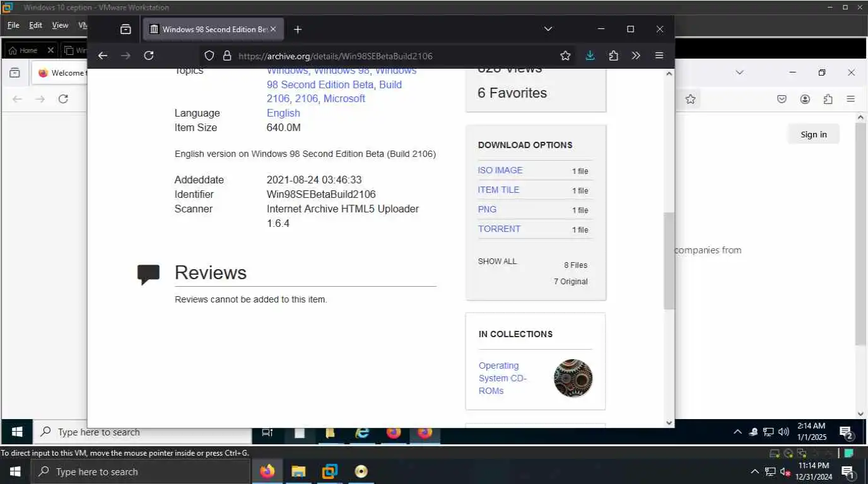Open Firefox from the host taskbar

[267, 471]
